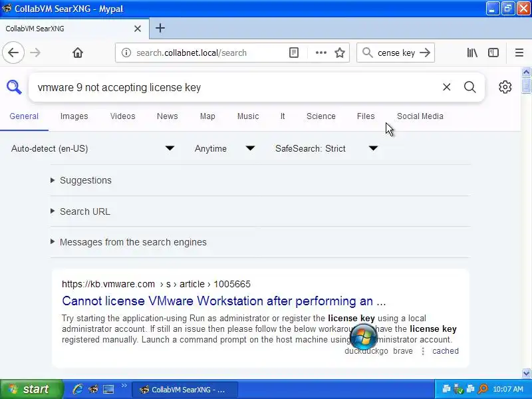Launch Mypal from quick launch icon
This screenshot has height=399, width=532.
(93, 389)
